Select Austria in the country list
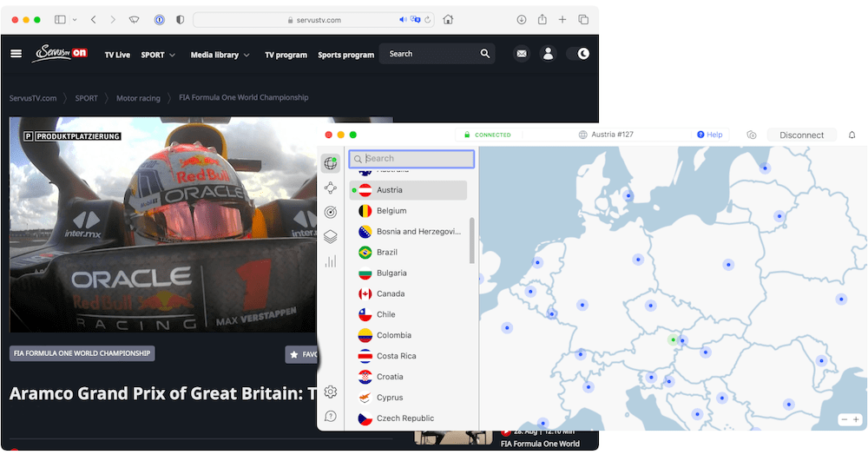 pyautogui.click(x=409, y=190)
